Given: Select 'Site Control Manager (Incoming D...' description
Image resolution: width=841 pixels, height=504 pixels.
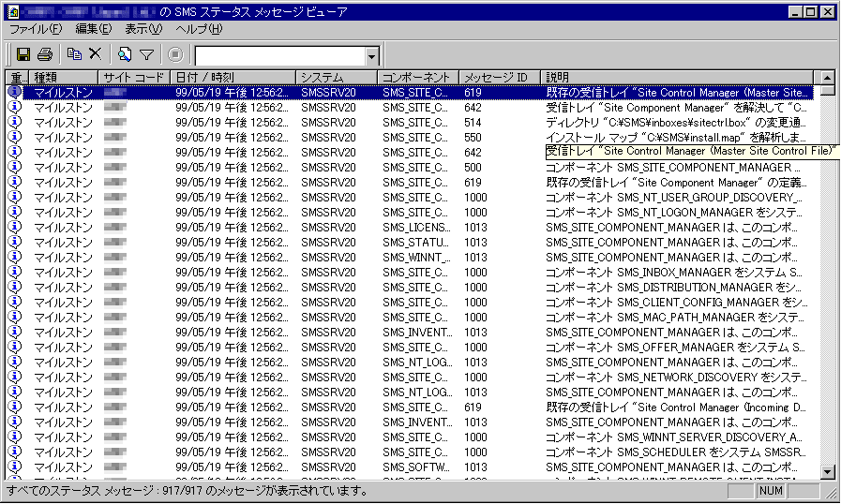Looking at the screenshot, I should 676,408.
